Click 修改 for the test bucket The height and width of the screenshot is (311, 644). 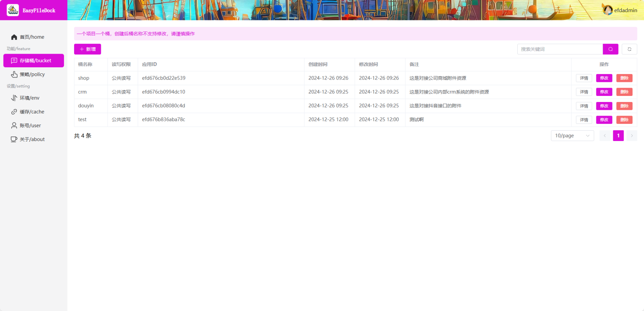click(604, 120)
